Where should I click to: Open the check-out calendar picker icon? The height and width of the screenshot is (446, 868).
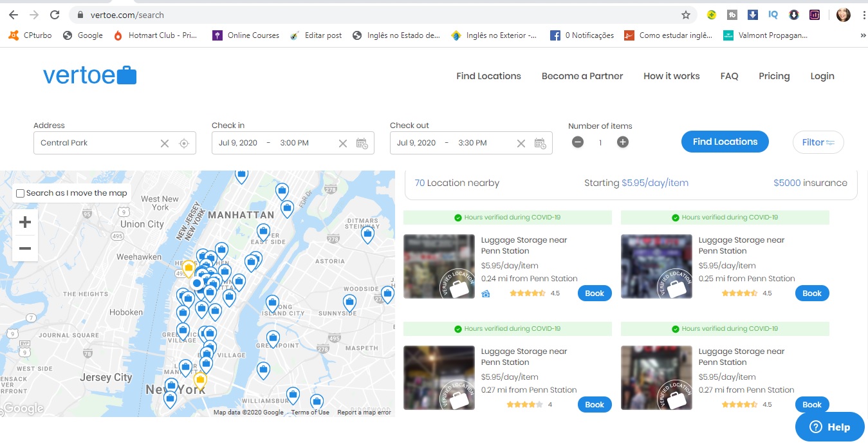pyautogui.click(x=540, y=143)
